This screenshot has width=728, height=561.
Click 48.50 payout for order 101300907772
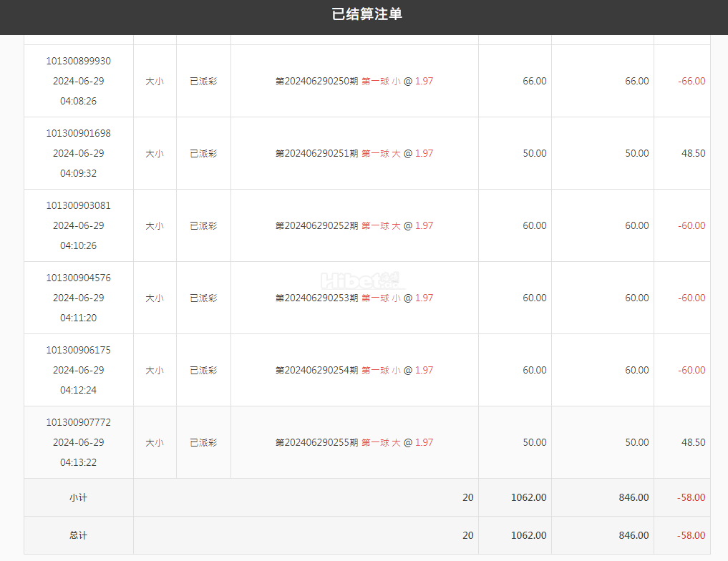[x=693, y=443]
